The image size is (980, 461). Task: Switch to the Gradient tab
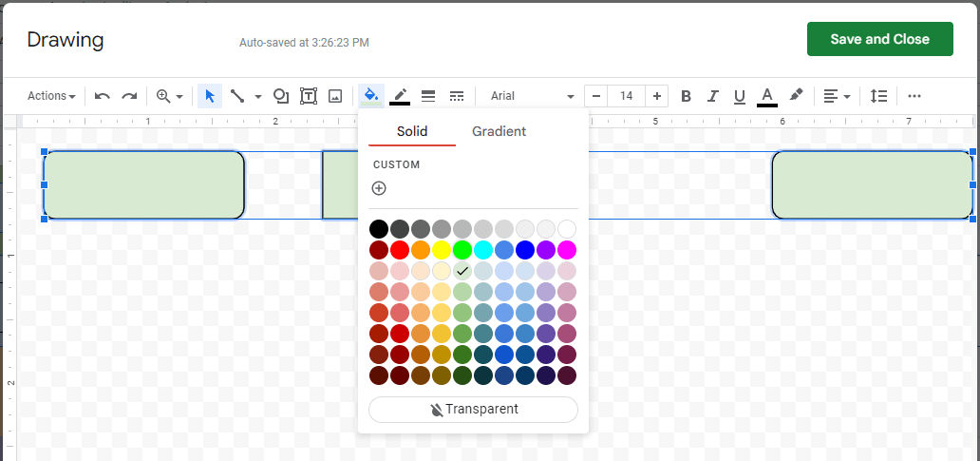pos(499,131)
